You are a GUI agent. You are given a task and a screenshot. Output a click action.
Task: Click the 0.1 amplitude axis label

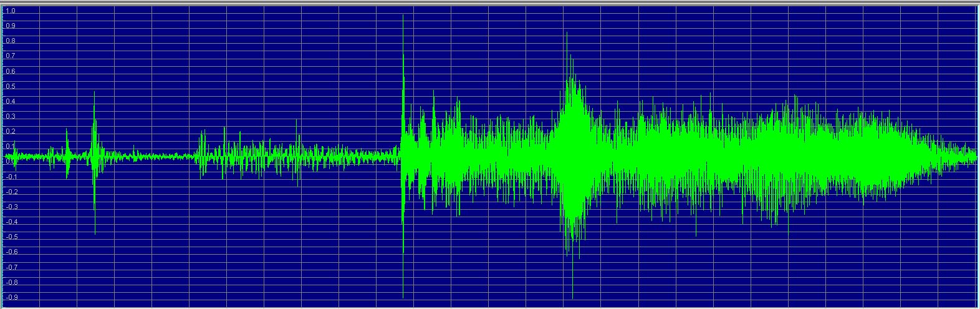click(x=11, y=146)
